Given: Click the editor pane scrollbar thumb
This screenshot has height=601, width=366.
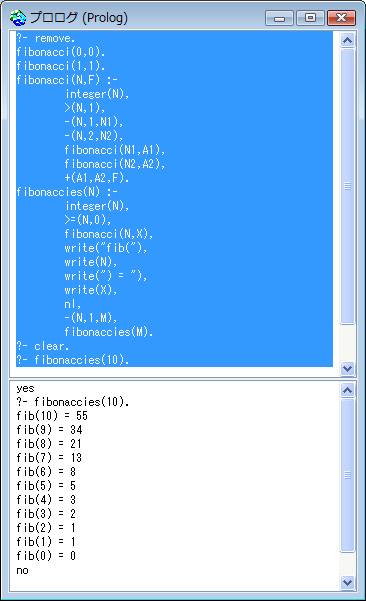Looking at the screenshot, I should click(x=347, y=186).
